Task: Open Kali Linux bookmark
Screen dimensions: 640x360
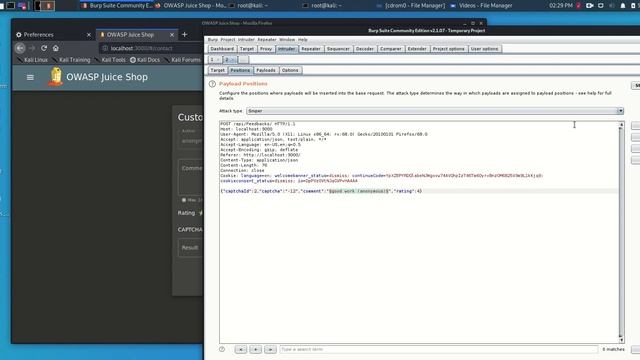Action: [x=33, y=60]
